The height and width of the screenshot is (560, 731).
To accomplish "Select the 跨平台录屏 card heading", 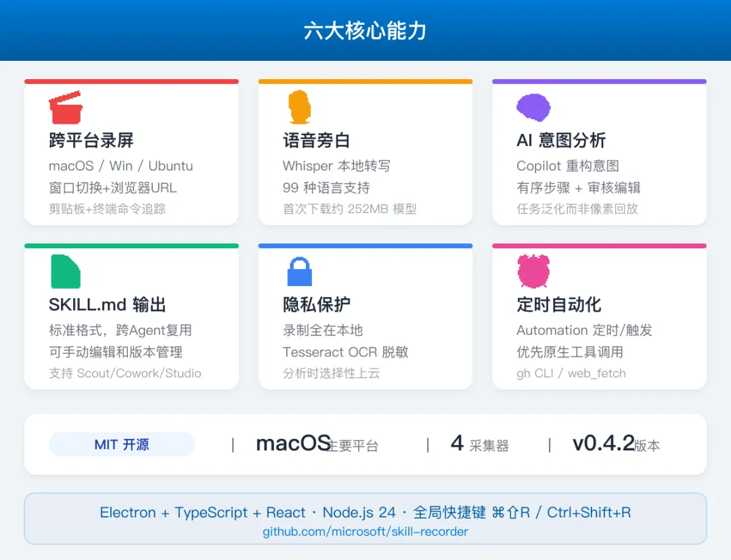I will pyautogui.click(x=91, y=140).
